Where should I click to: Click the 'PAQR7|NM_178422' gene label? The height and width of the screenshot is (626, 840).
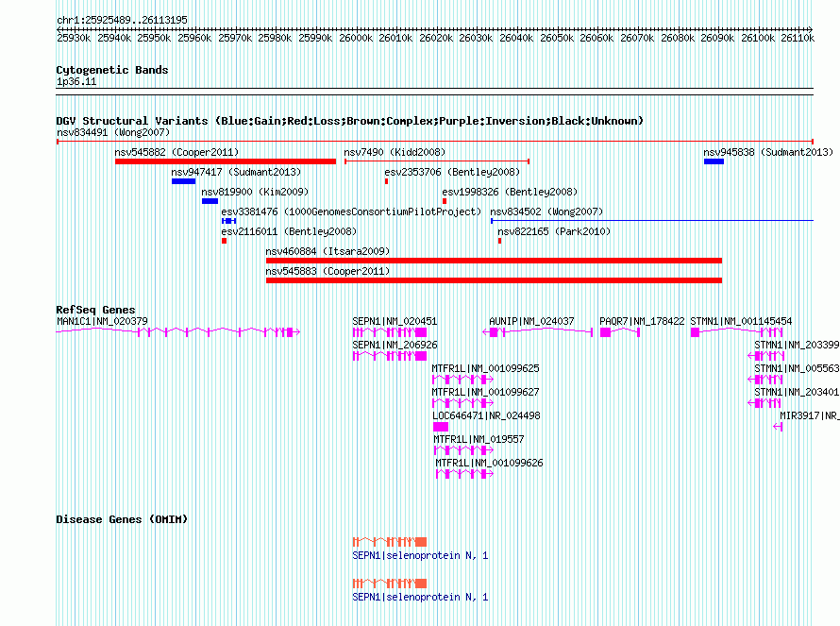(642, 321)
